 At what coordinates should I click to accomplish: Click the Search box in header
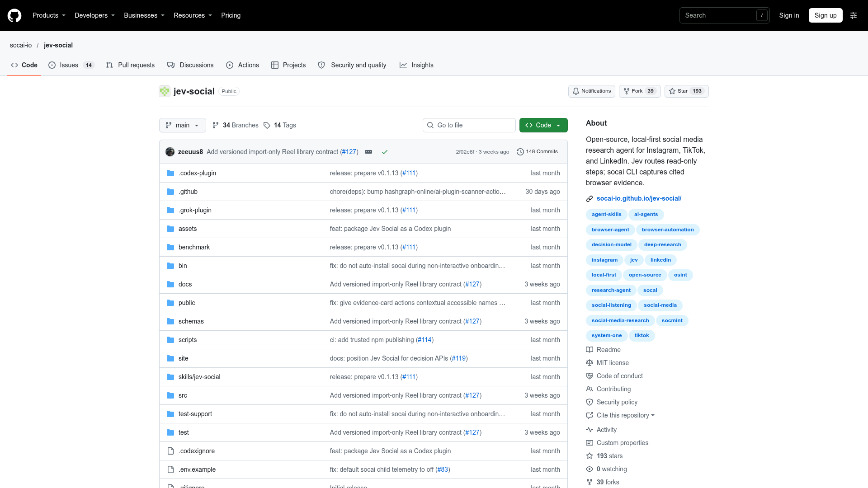[724, 15]
